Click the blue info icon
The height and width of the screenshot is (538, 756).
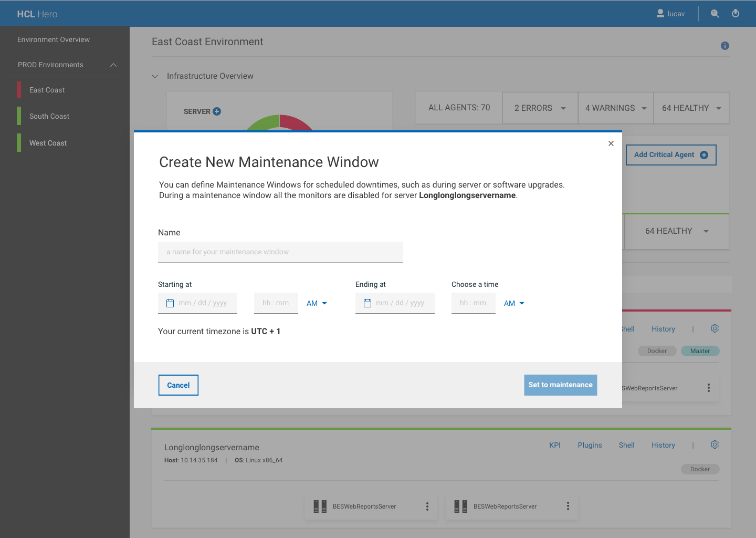click(x=725, y=46)
